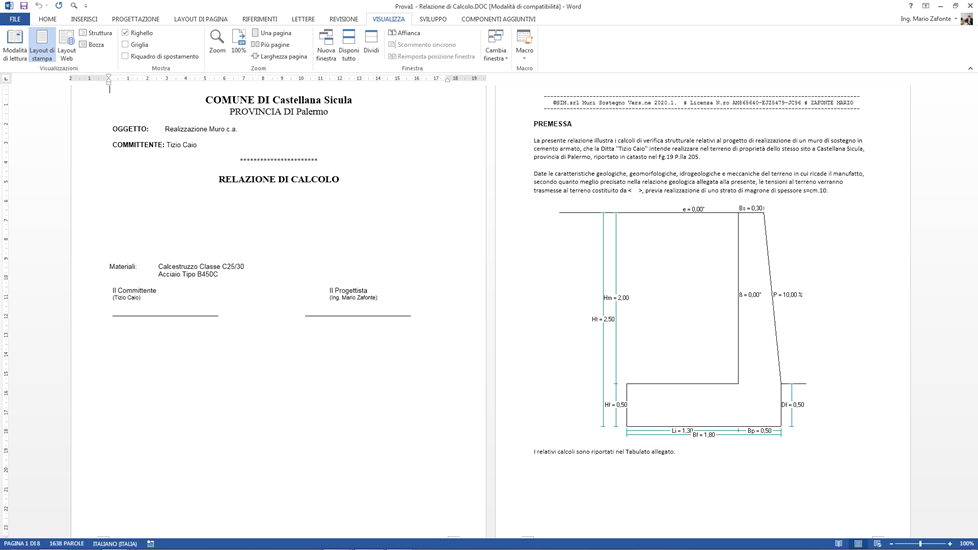Image resolution: width=978 pixels, height=550 pixels.
Task: Open Struttura outline view
Action: 95,32
